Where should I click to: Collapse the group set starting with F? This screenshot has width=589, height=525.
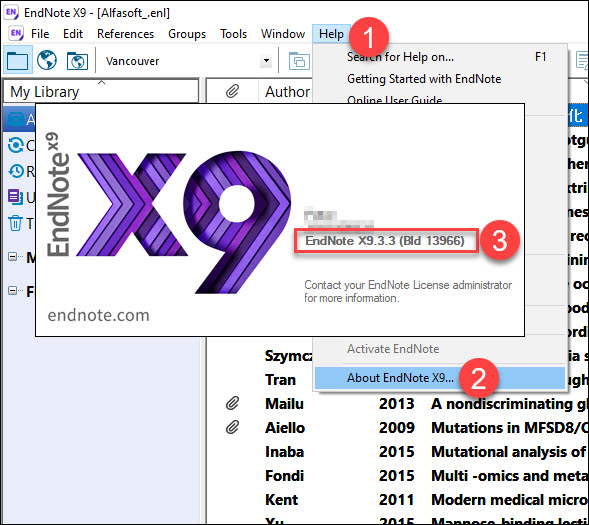[12, 290]
